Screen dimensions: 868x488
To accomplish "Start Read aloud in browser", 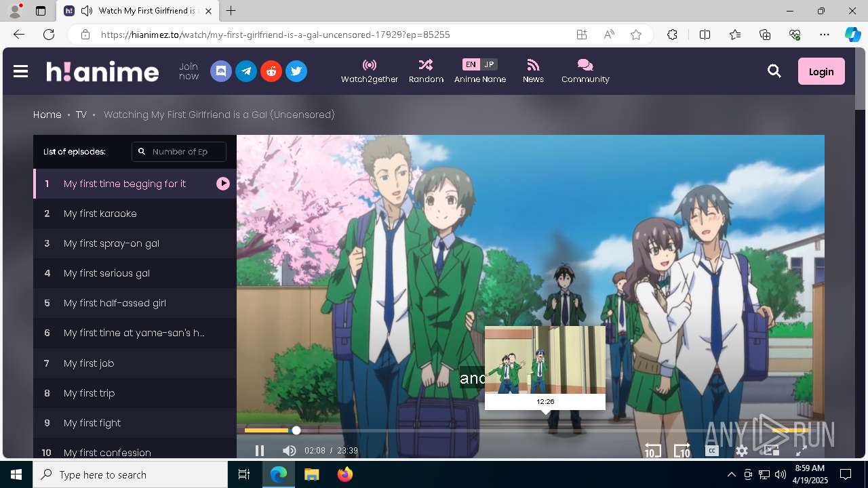I will point(609,35).
